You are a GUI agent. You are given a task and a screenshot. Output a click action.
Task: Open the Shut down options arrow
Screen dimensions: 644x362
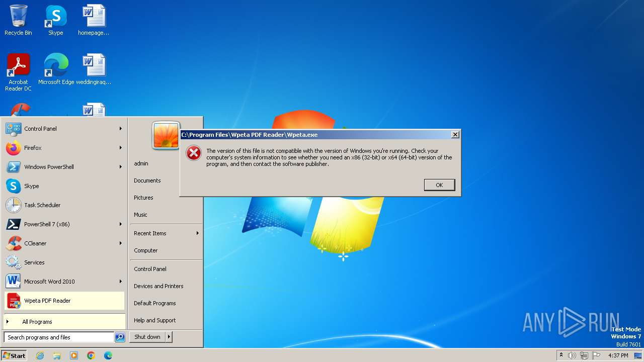(169, 337)
